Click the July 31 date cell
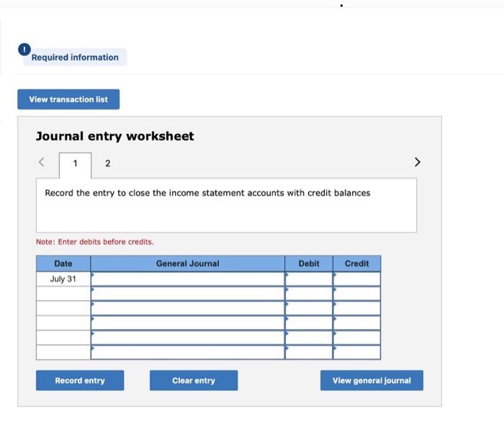The image size is (504, 435). point(63,279)
